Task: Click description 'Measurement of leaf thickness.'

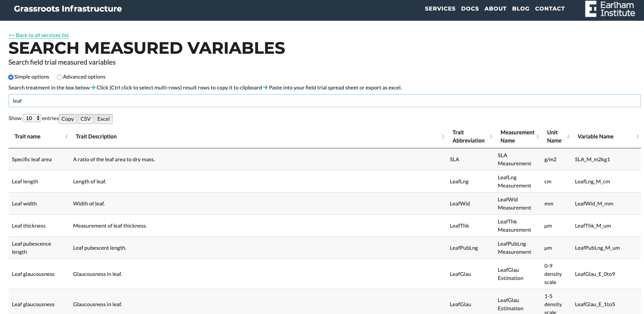Action: pos(110,226)
